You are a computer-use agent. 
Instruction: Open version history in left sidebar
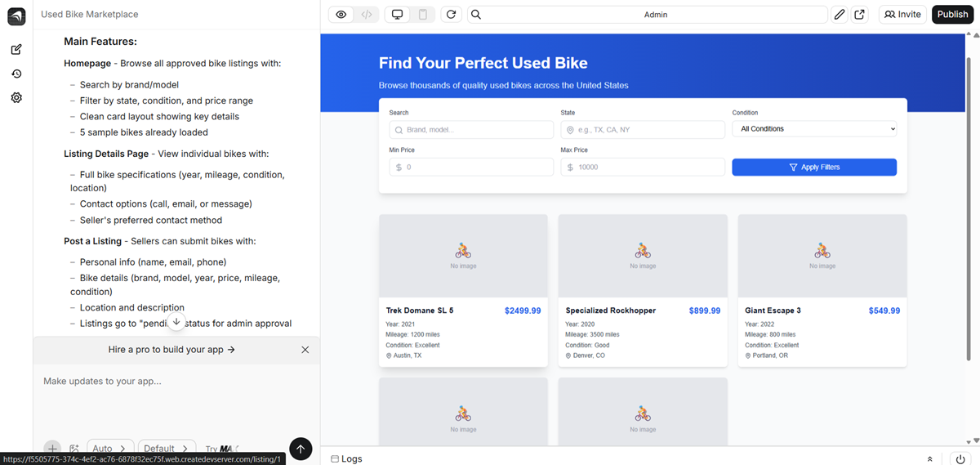pyautogui.click(x=16, y=74)
